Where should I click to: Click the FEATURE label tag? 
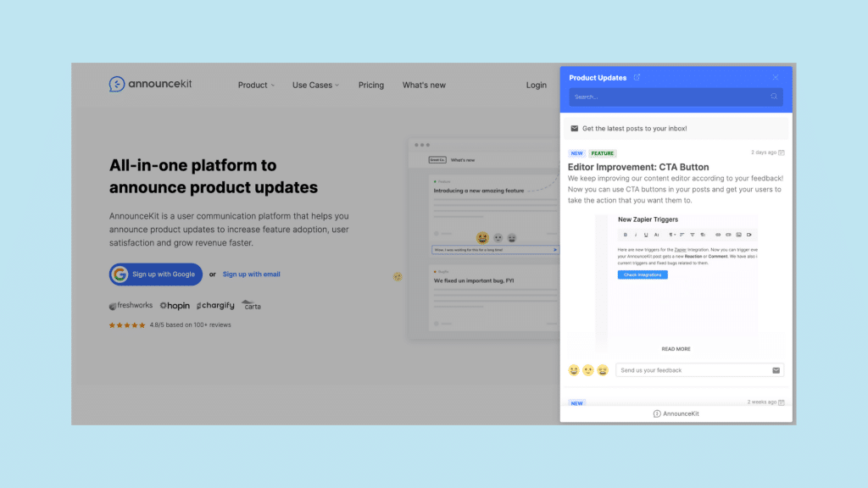pyautogui.click(x=603, y=153)
